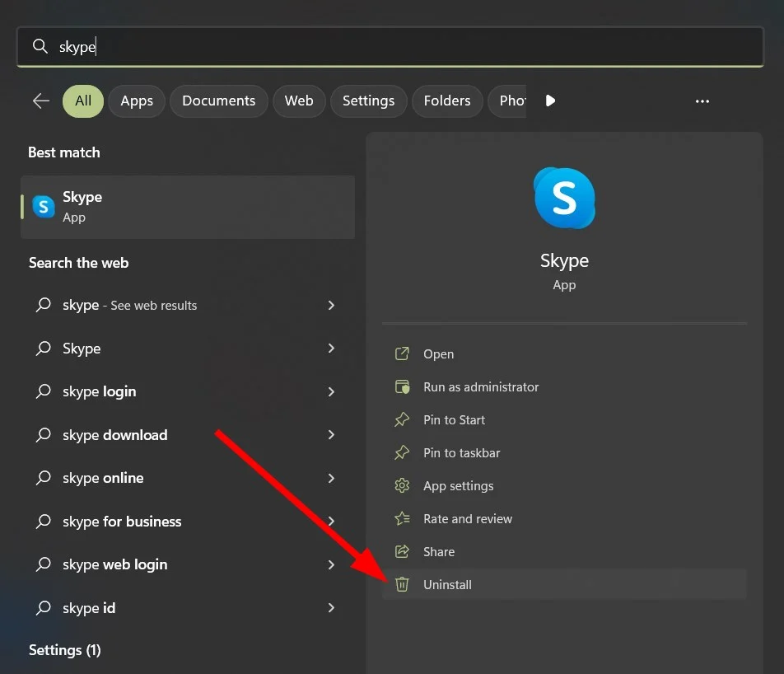This screenshot has height=674, width=784.
Task: Select the Documents filter tab
Action: 218,101
